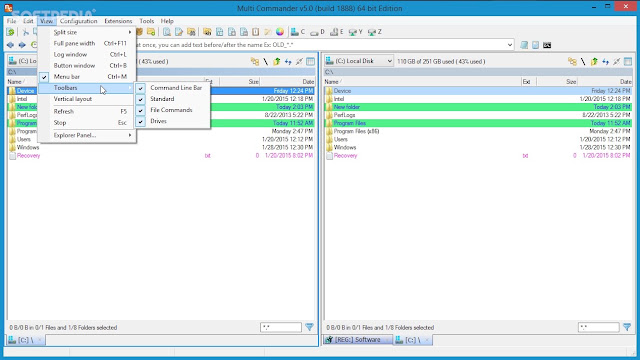
Task: Go to root using the left pane backslash
Action: click(x=266, y=62)
